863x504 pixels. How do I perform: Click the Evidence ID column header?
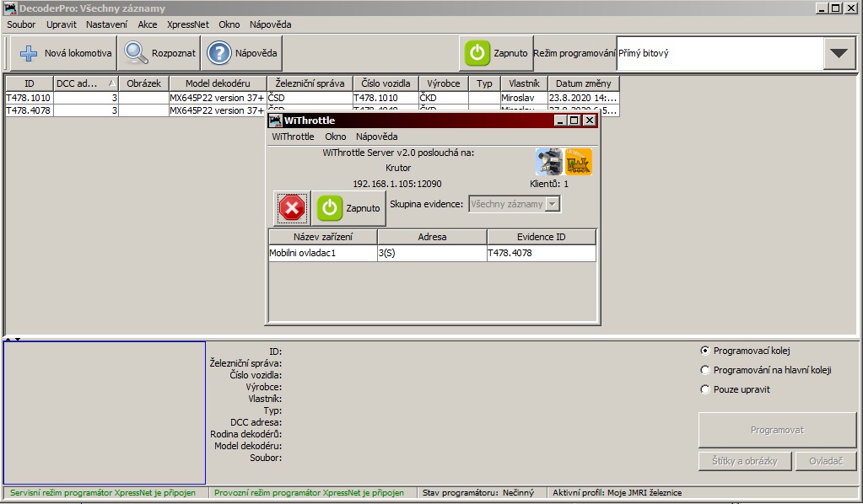pos(541,237)
